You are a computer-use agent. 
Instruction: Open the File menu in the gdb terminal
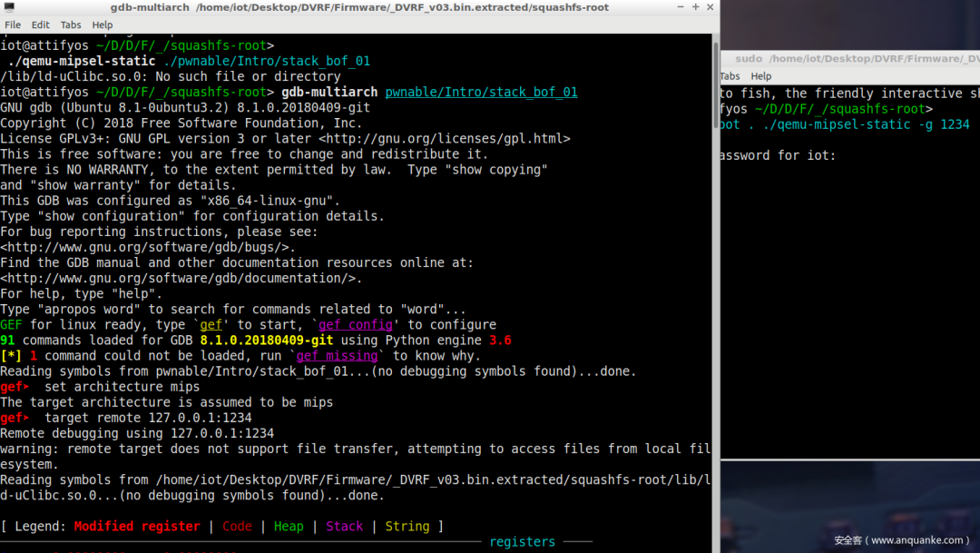[x=13, y=25]
